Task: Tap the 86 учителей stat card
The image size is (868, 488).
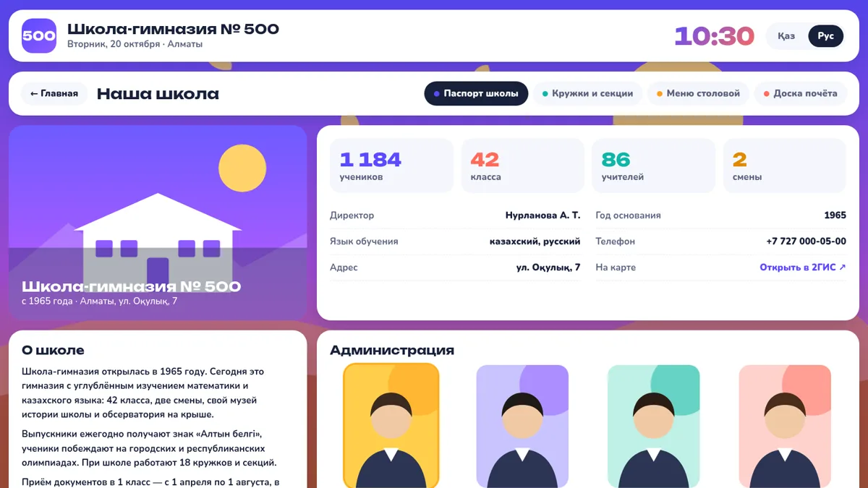Action: [x=653, y=166]
